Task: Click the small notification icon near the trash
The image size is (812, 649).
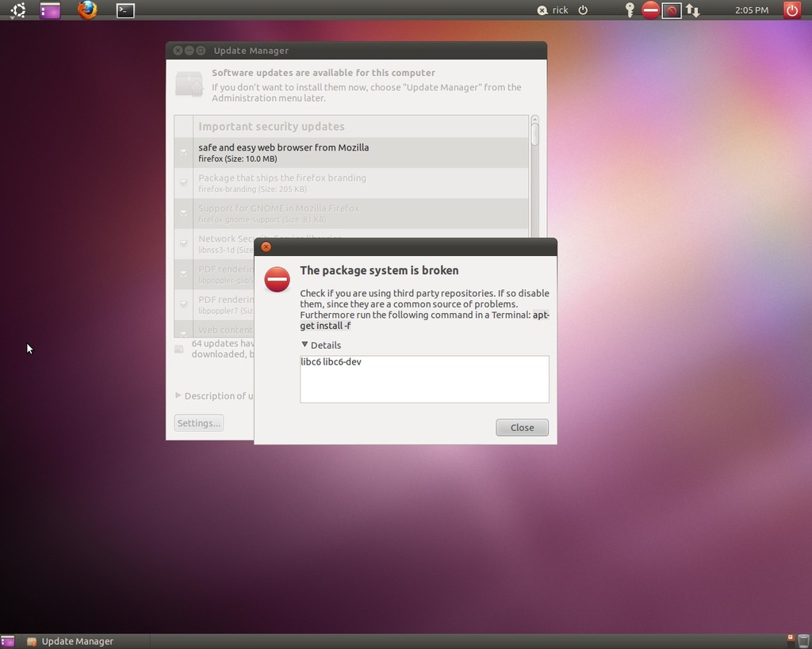Action: pos(791,638)
